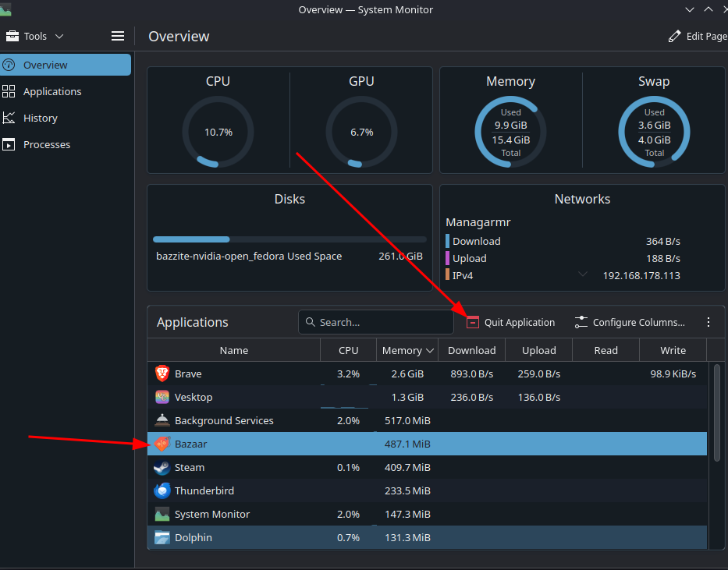Sort by the Read column header
This screenshot has width=728, height=570.
click(x=606, y=350)
